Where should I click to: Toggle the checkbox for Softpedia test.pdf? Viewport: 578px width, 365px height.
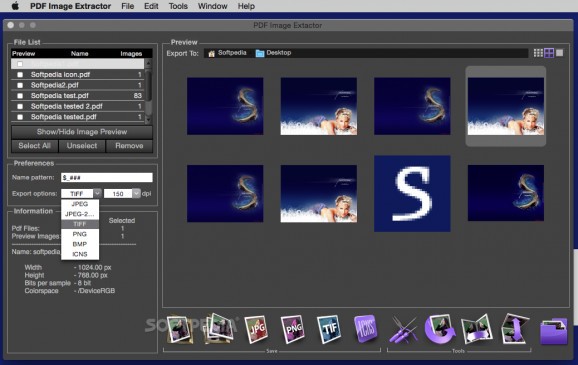tap(20, 96)
